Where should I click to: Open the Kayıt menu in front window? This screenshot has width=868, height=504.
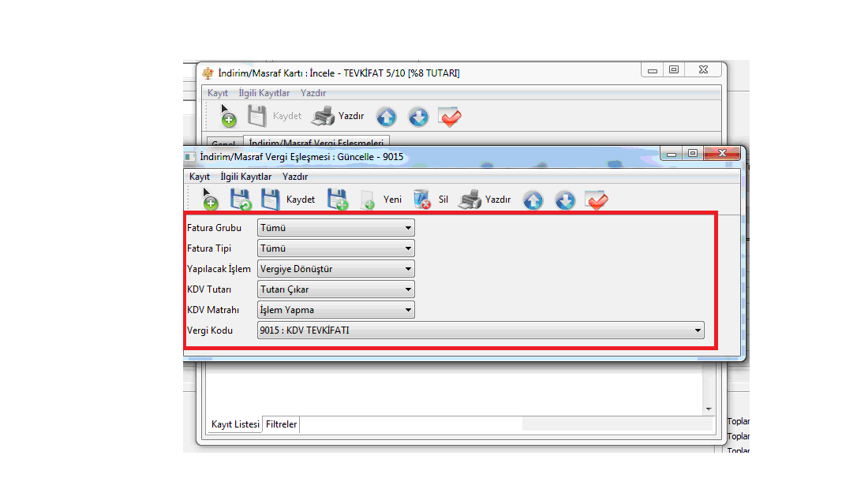(x=200, y=177)
